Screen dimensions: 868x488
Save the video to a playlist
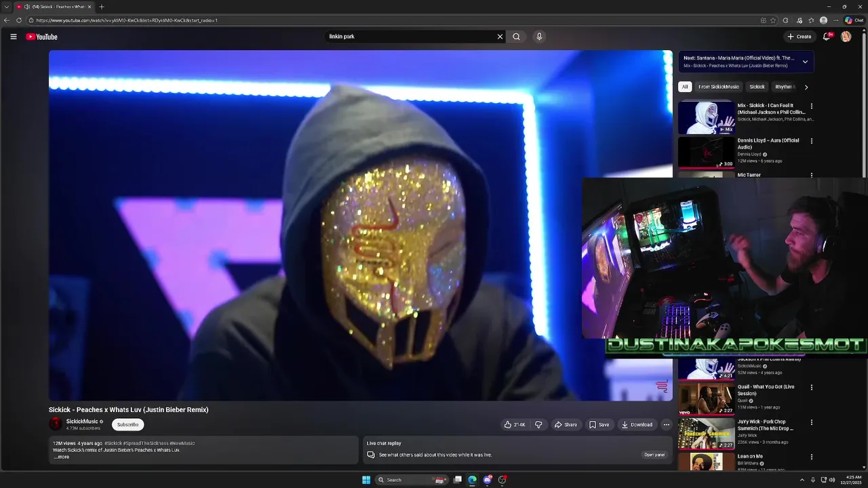tap(599, 425)
